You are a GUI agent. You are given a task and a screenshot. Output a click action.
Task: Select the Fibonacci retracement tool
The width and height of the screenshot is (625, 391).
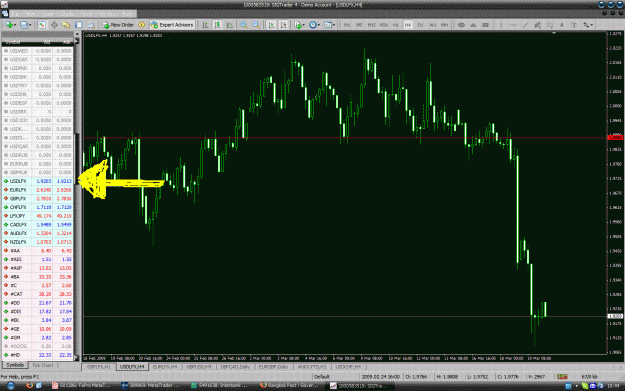click(550, 25)
